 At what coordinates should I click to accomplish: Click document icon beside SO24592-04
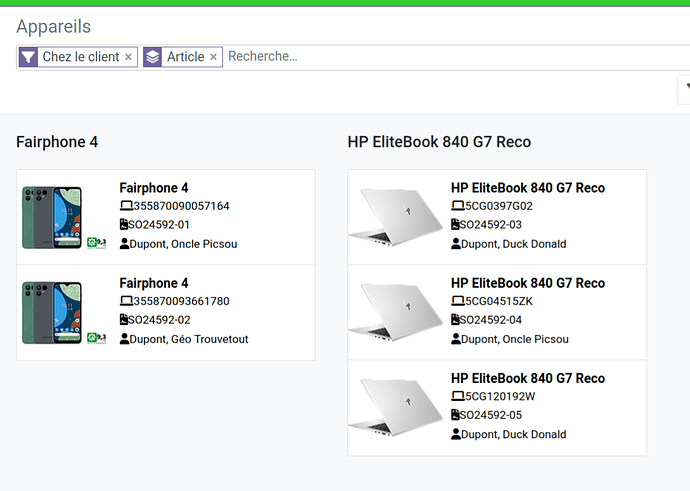click(x=455, y=319)
